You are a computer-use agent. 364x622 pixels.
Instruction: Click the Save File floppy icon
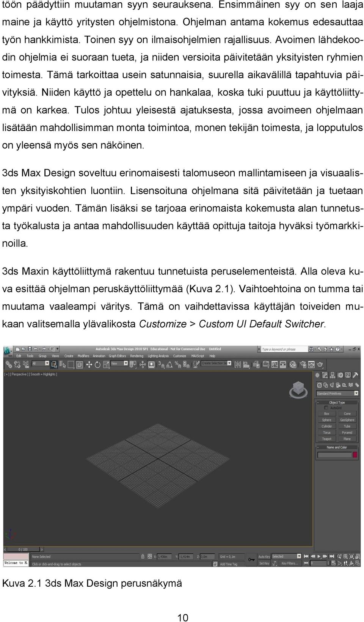click(x=30, y=349)
